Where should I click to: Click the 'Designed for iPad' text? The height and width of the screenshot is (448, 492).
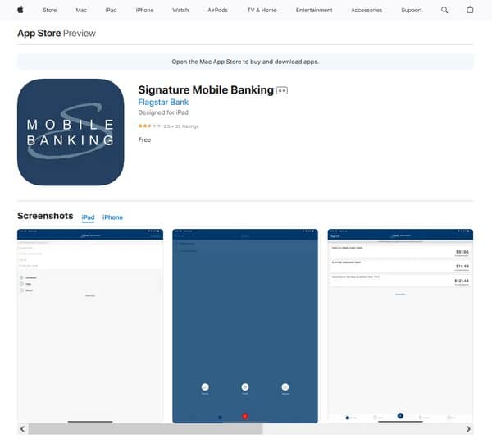click(163, 112)
